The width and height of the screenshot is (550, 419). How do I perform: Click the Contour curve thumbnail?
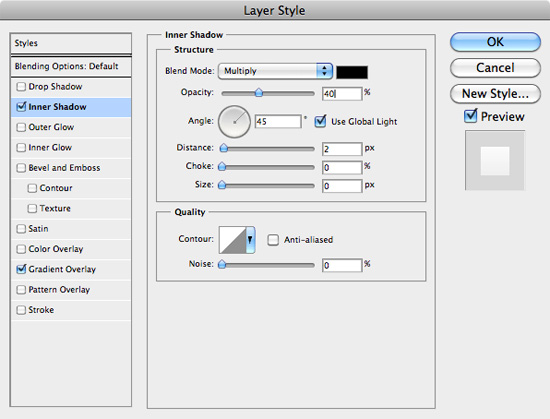(233, 240)
